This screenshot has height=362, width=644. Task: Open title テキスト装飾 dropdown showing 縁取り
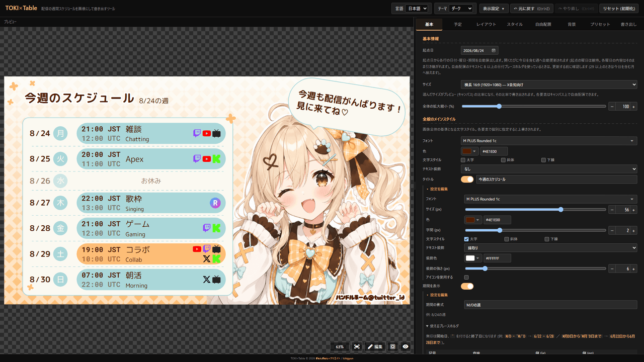(x=550, y=248)
